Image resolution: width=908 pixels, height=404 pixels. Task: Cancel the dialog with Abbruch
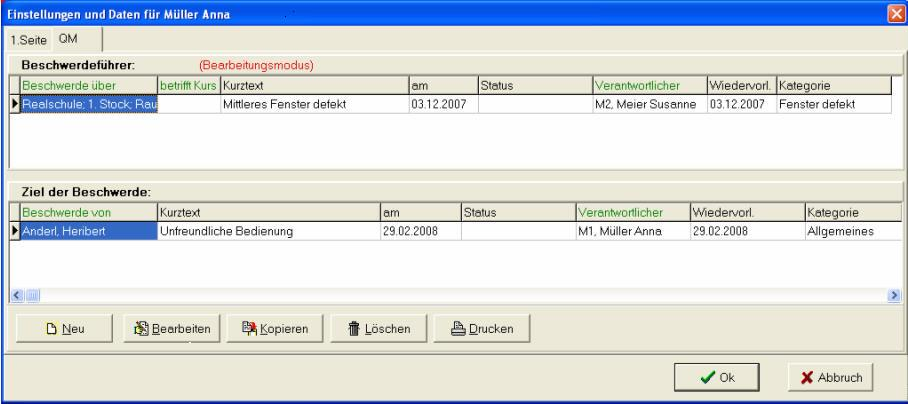click(830, 377)
